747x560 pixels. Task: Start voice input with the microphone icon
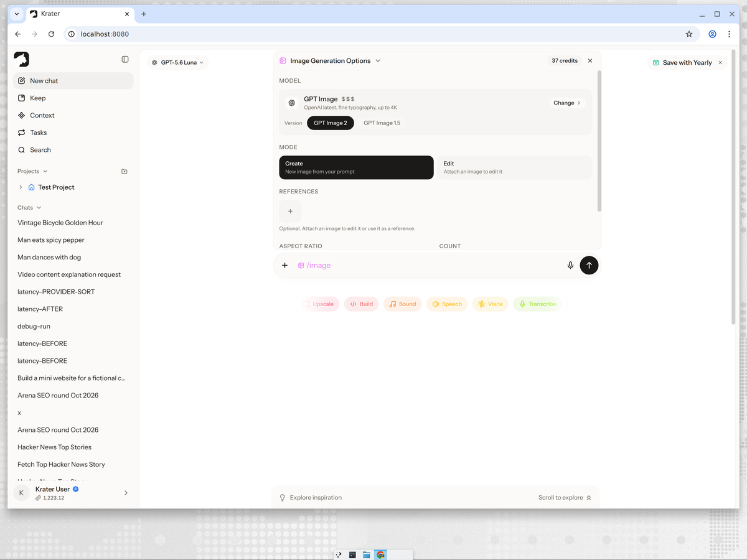click(570, 265)
